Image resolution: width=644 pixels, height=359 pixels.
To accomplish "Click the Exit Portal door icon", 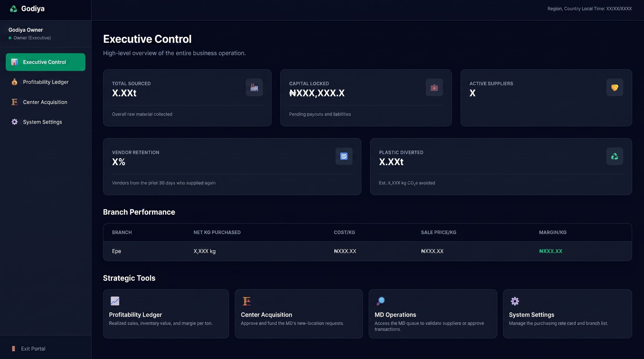I will [x=14, y=348].
